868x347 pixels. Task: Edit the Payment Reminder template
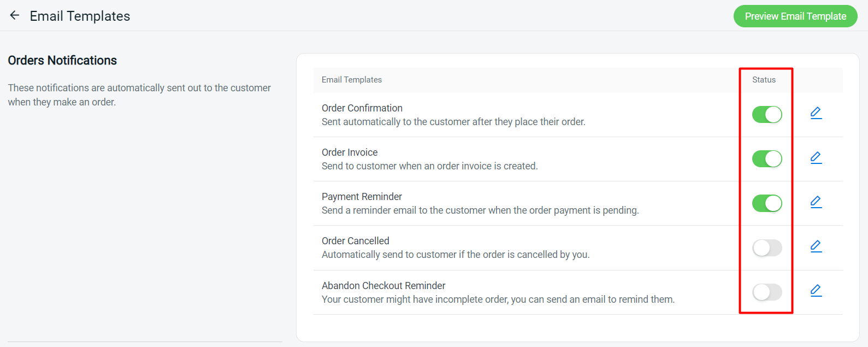[x=816, y=202]
